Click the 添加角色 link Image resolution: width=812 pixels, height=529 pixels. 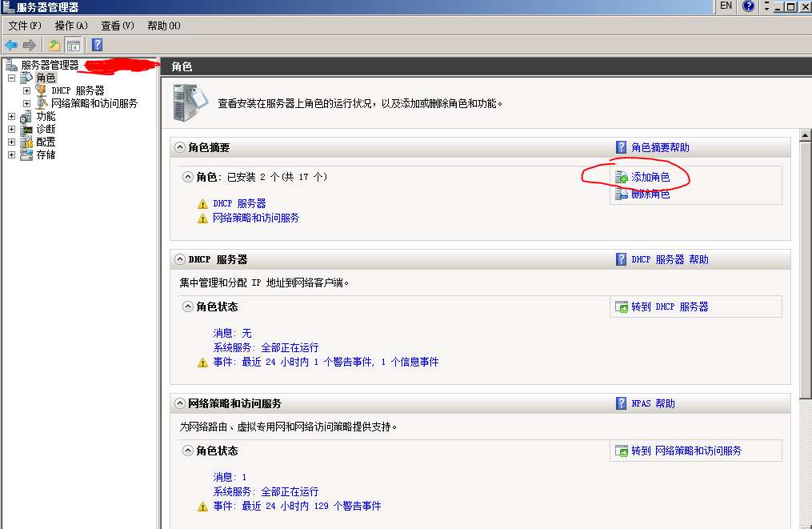pyautogui.click(x=650, y=177)
